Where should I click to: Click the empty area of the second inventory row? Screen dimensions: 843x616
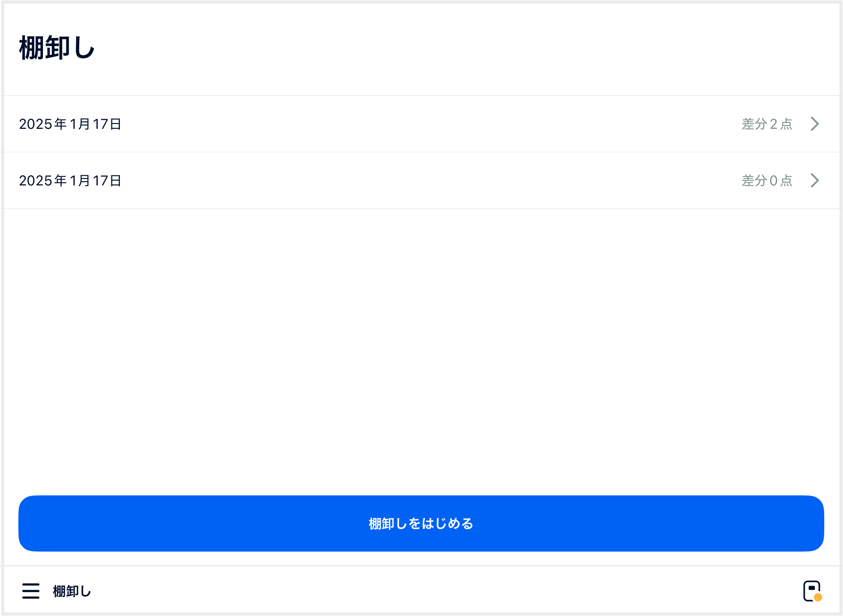click(430, 181)
